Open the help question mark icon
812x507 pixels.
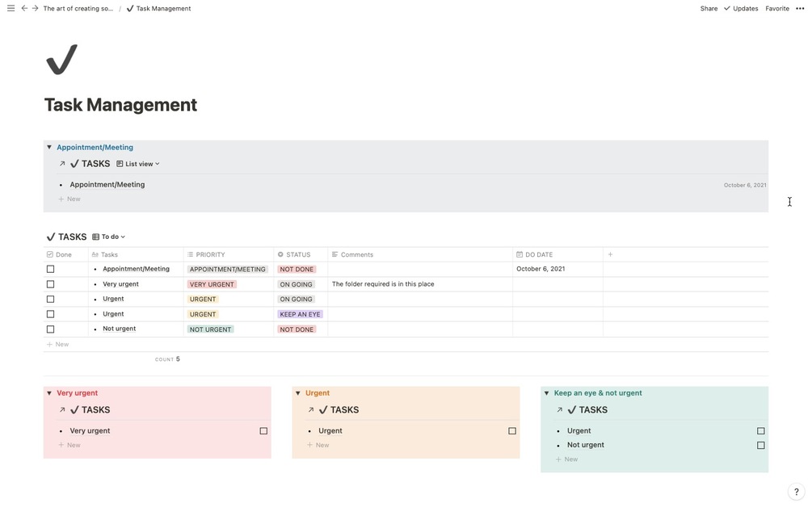[x=795, y=491]
